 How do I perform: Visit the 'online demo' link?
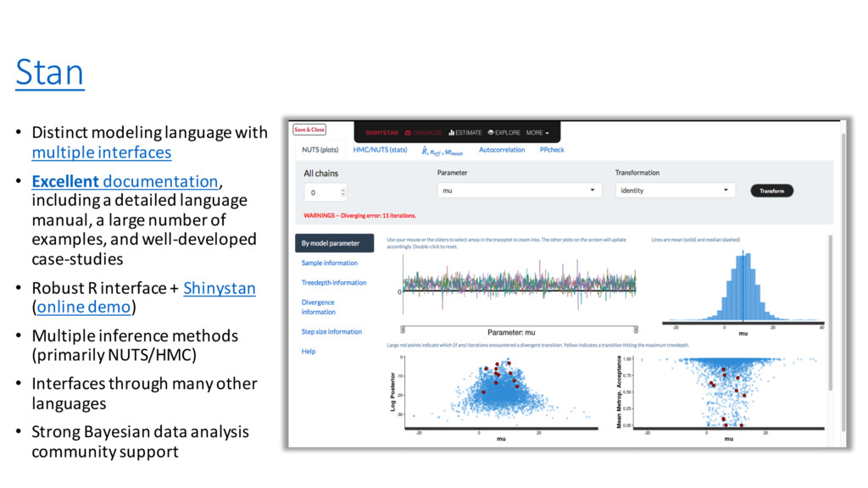point(84,307)
